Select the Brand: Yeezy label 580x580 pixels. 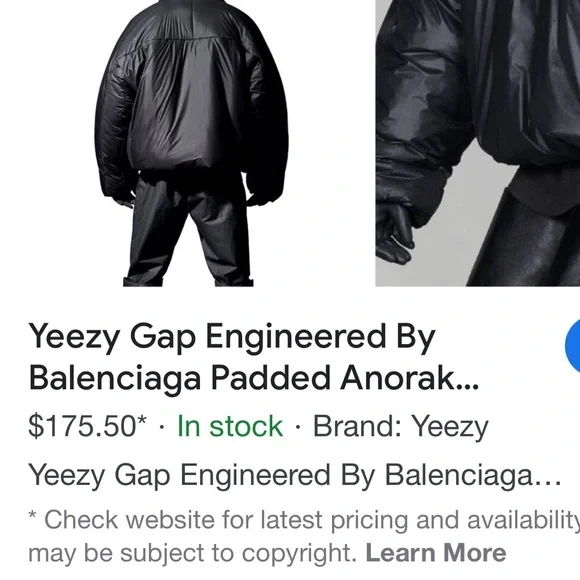[401, 426]
